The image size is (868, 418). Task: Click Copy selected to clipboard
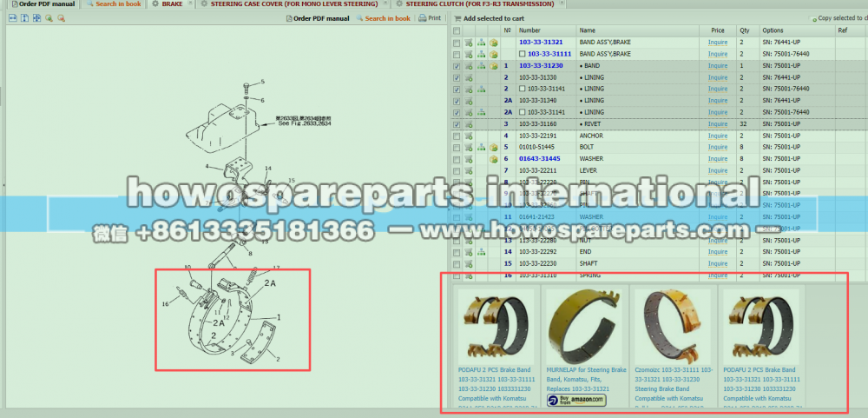click(x=838, y=18)
